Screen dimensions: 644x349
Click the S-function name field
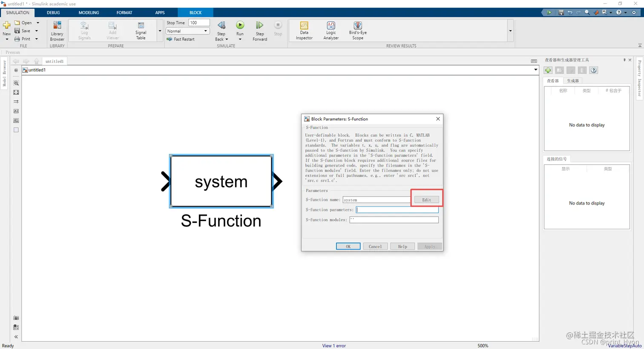point(377,200)
